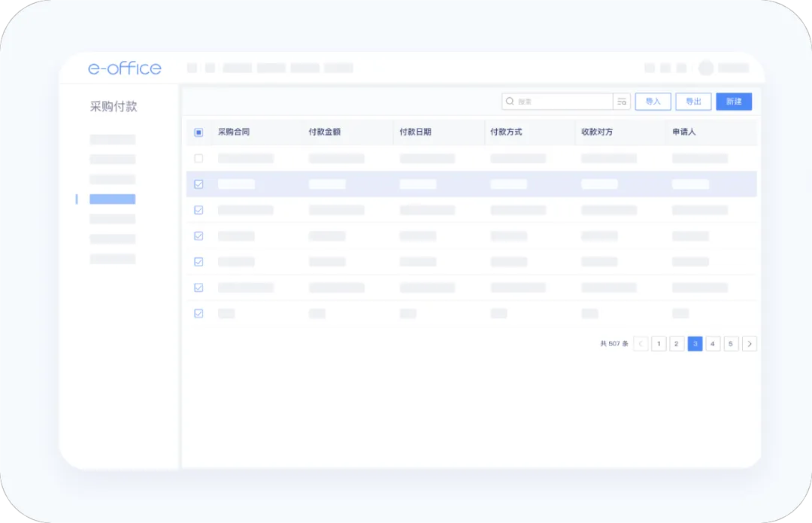812x523 pixels.
Task: Uncheck the highlighted row's checkbox
Action: 198,184
